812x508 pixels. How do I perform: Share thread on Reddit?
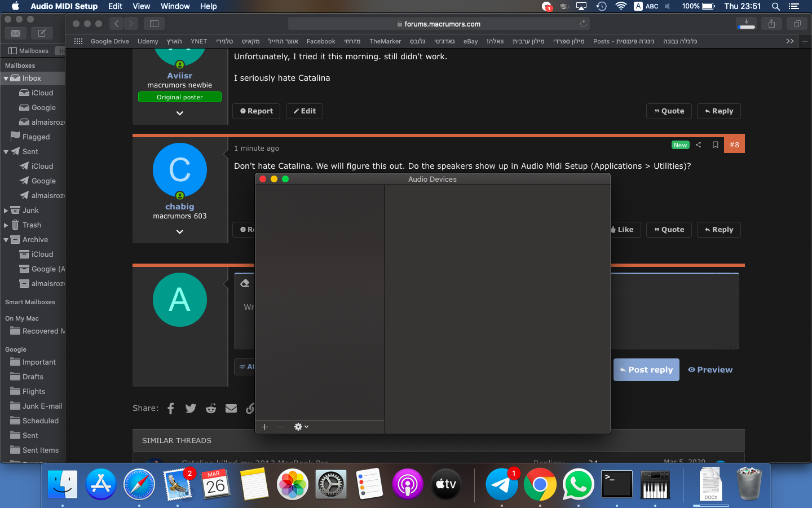point(211,408)
